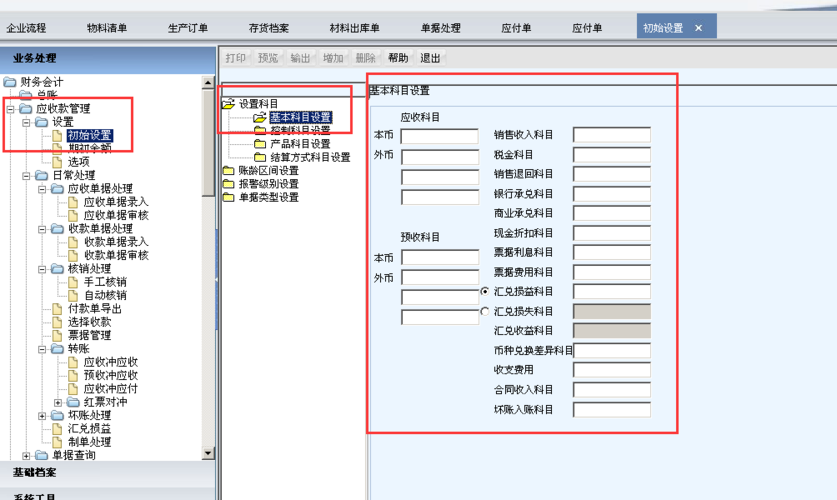Select 应收冲应付 in the tree
837x500 pixels.
pyautogui.click(x=110, y=388)
